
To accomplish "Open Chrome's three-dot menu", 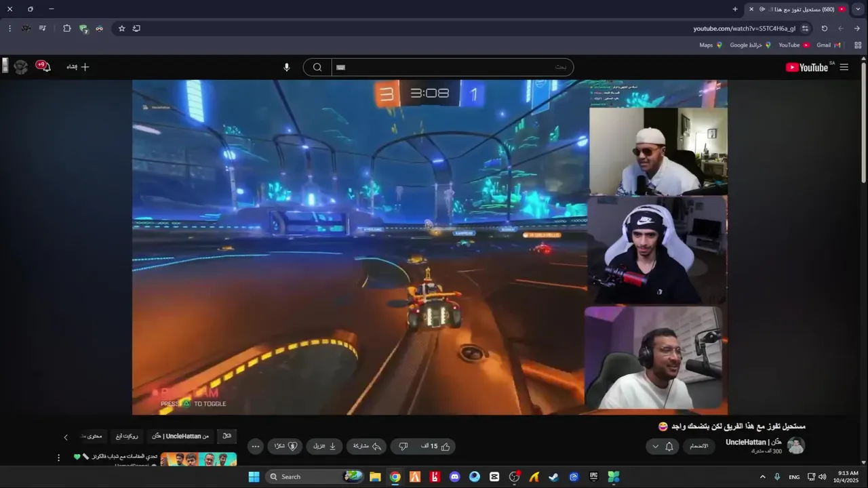I will click(x=9, y=28).
